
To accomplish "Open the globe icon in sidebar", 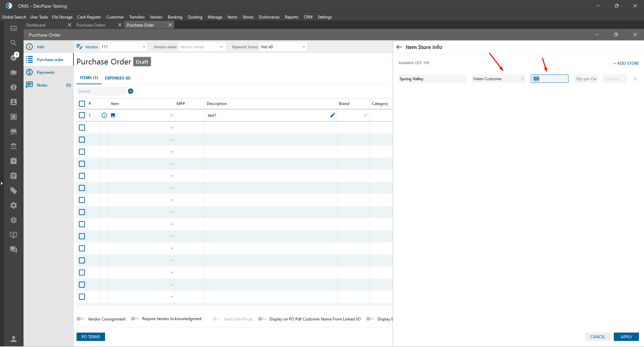I will coord(13,220).
